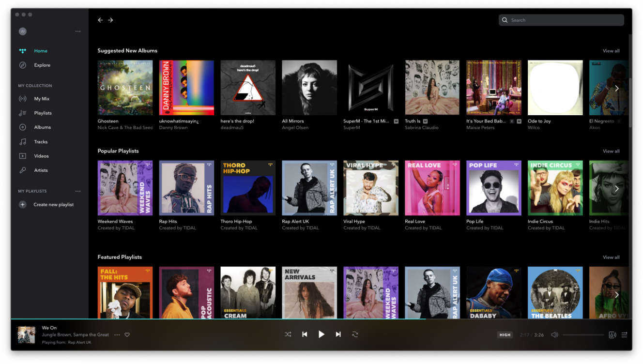Click the user profile avatar

click(x=22, y=31)
